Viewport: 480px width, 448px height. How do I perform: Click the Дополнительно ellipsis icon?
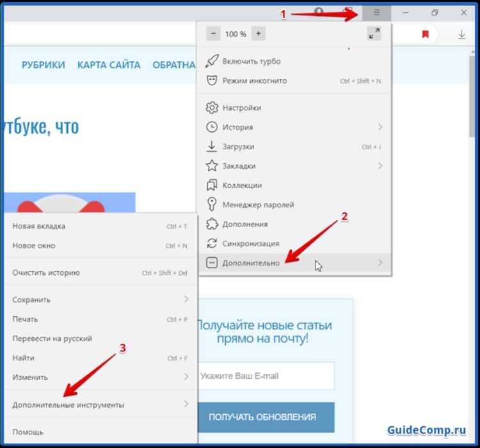pos(212,263)
